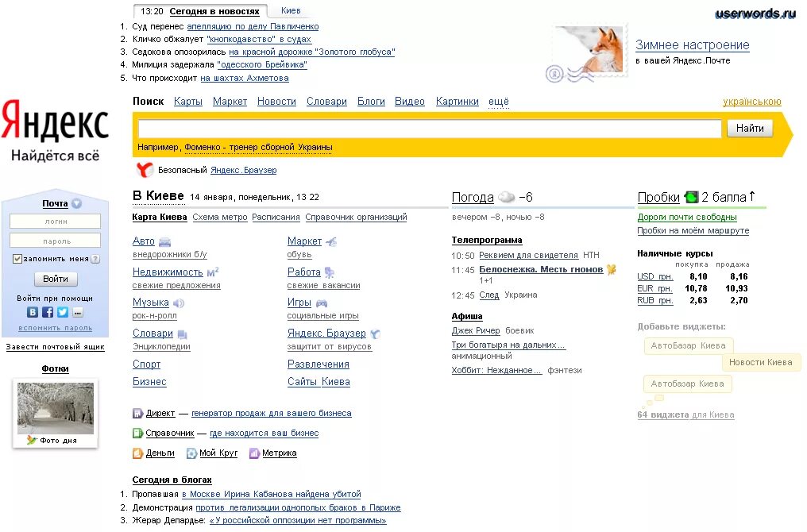Image resolution: width=807 pixels, height=532 pixels.
Task: Click the Деньги wallet icon
Action: pos(137,453)
